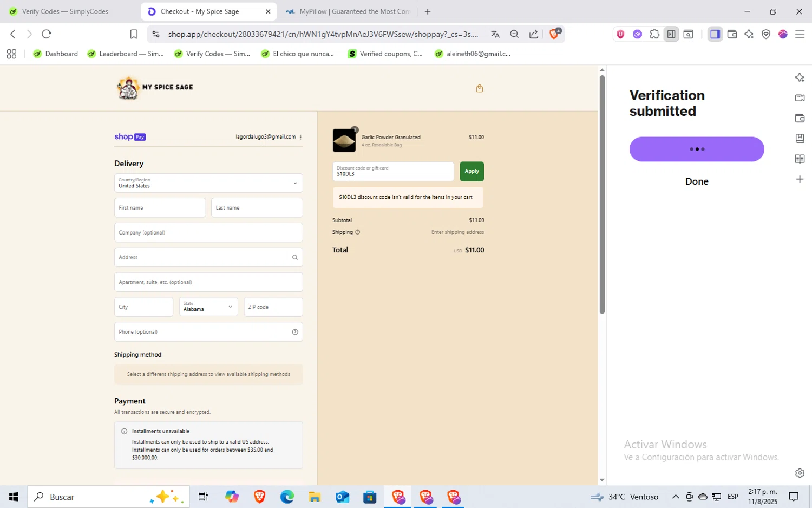The height and width of the screenshot is (508, 812).
Task: Open the Verified coupons bookmark
Action: (x=385, y=54)
